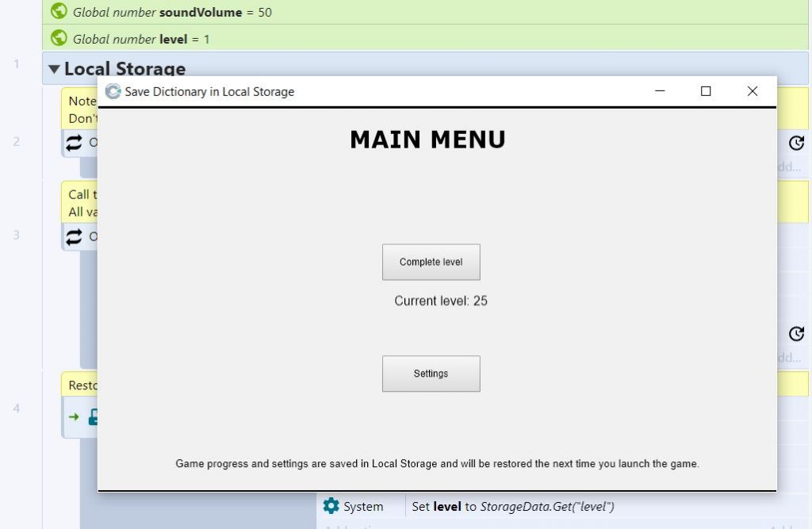Select the Set level to StorageData.Get action
Screen dimensions: 812x529
coord(515,506)
